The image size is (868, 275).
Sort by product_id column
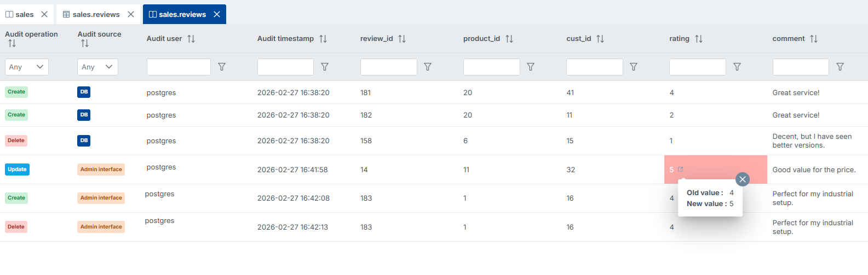coord(509,39)
